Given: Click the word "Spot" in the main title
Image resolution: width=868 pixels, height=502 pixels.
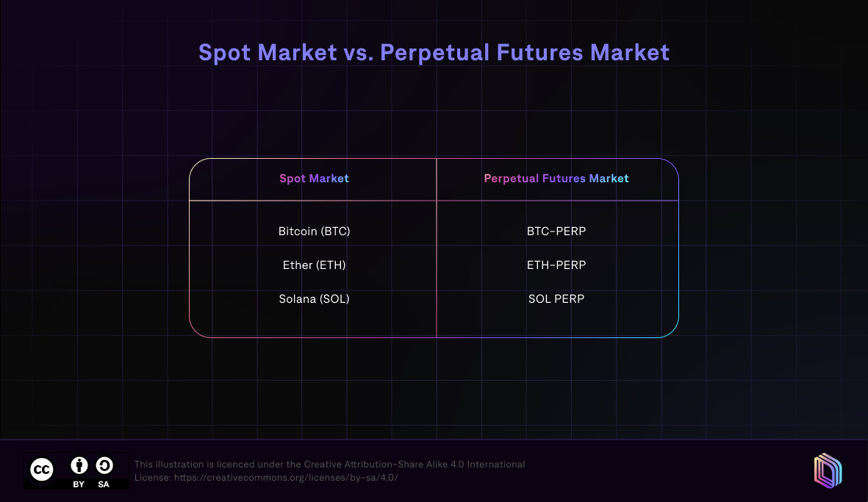Looking at the screenshot, I should 225,53.
